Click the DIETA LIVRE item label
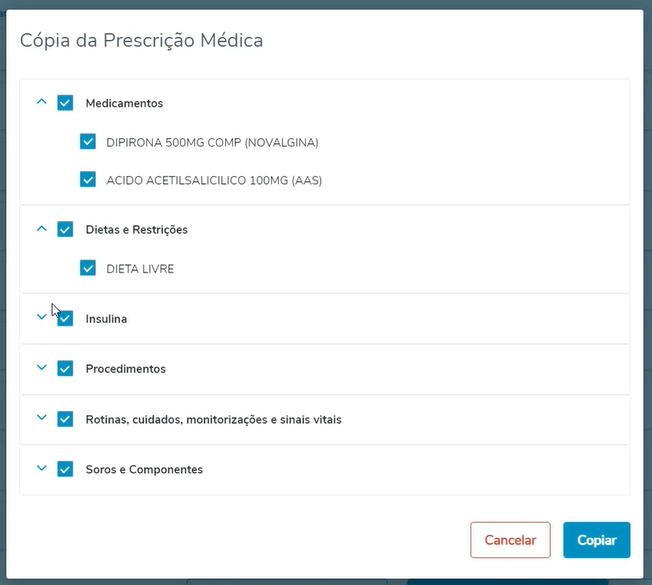This screenshot has width=652, height=585. coord(140,268)
